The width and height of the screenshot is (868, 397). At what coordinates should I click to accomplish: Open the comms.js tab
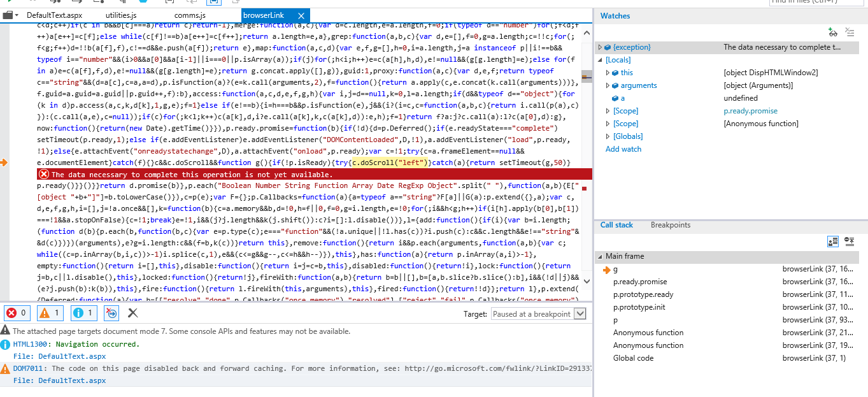tap(190, 15)
